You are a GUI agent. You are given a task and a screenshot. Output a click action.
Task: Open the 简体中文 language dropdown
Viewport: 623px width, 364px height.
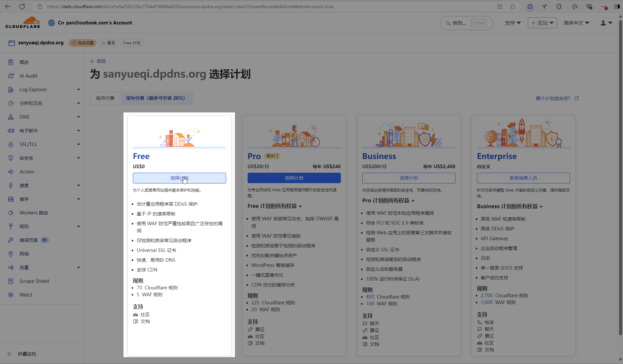pos(576,23)
